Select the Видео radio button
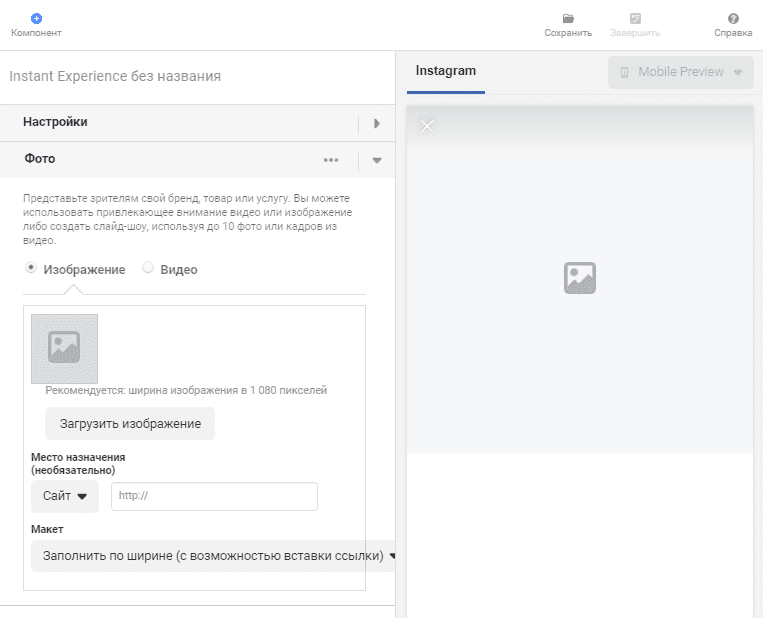 tap(148, 268)
